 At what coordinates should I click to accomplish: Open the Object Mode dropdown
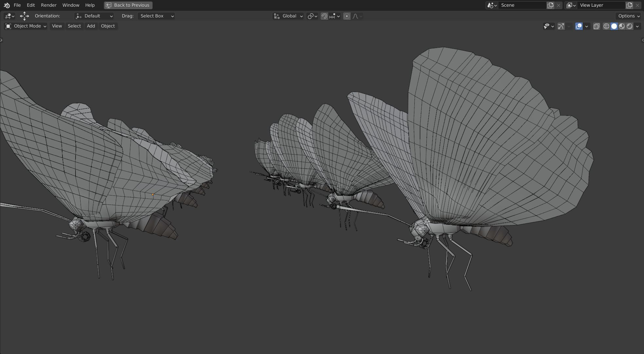pyautogui.click(x=26, y=26)
